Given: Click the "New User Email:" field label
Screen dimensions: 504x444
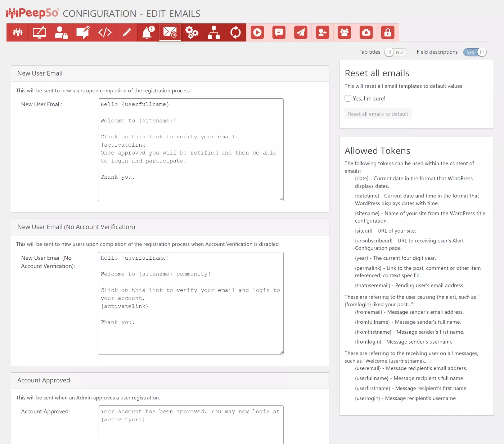Looking at the screenshot, I should [x=41, y=104].
